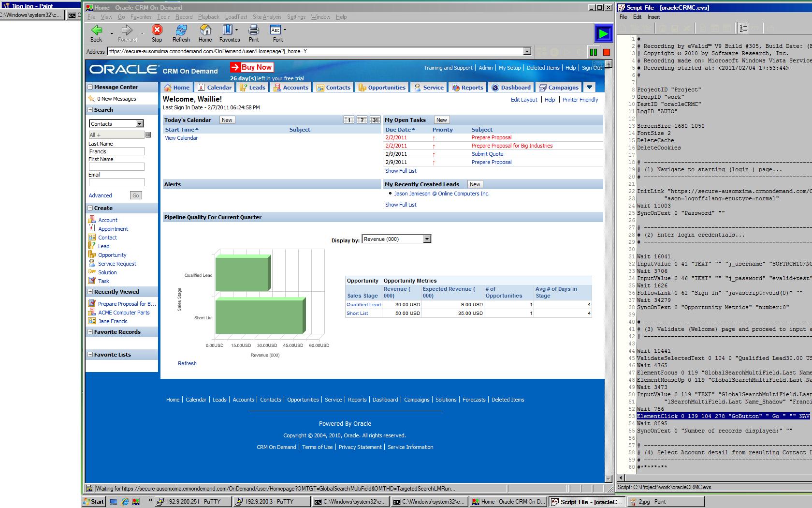
Task: Click the star icon beside New Messages
Action: 91,98
